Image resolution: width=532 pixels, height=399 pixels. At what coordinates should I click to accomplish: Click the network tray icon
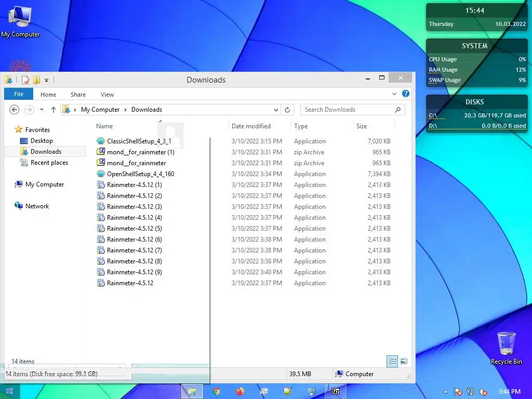(x=471, y=392)
